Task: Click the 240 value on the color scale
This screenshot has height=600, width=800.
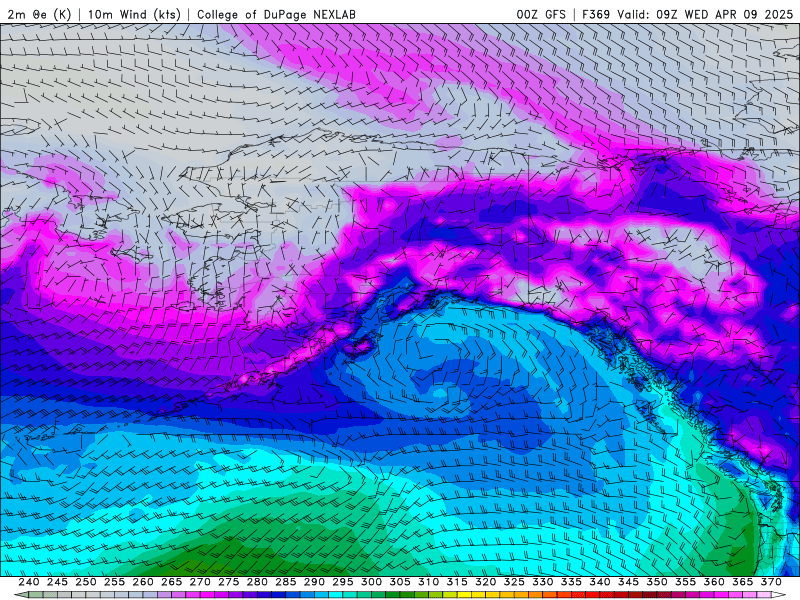Action: click(x=29, y=582)
